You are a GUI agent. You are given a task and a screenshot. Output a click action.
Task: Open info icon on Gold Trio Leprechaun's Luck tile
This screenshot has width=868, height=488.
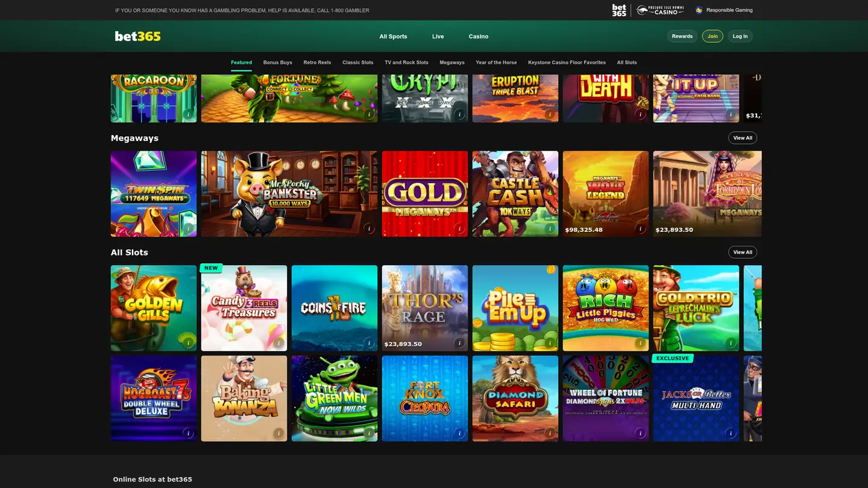pyautogui.click(x=731, y=343)
